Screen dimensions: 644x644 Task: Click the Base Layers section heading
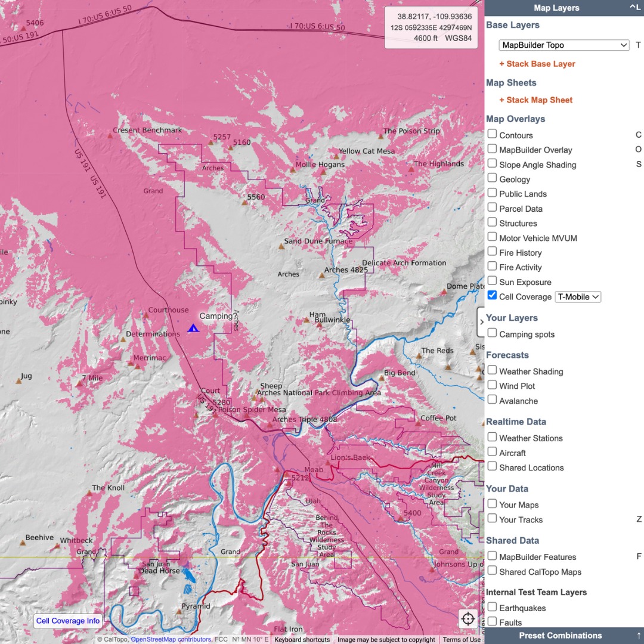(x=513, y=25)
